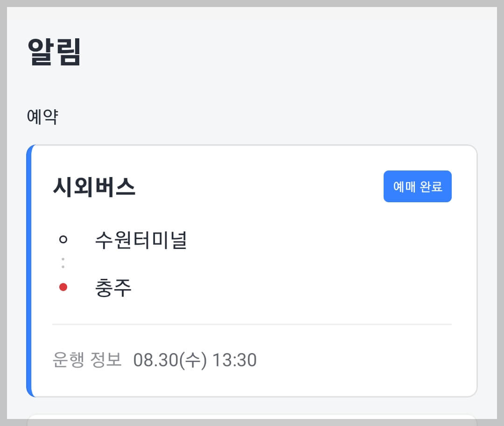Select the dotted route connector indicator
The height and width of the screenshot is (426, 504).
pyautogui.click(x=63, y=263)
